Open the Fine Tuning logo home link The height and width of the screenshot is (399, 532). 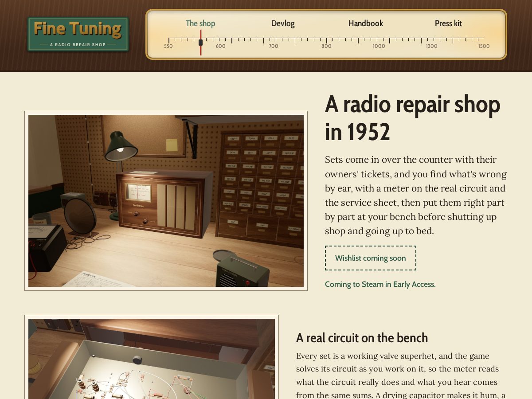pos(78,34)
